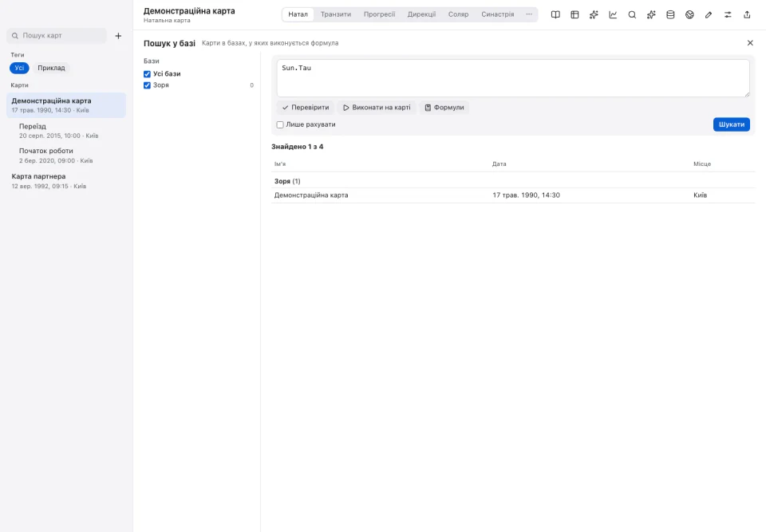The image size is (766, 532).
Task: Focus the Пошук карт search field
Action: point(57,36)
